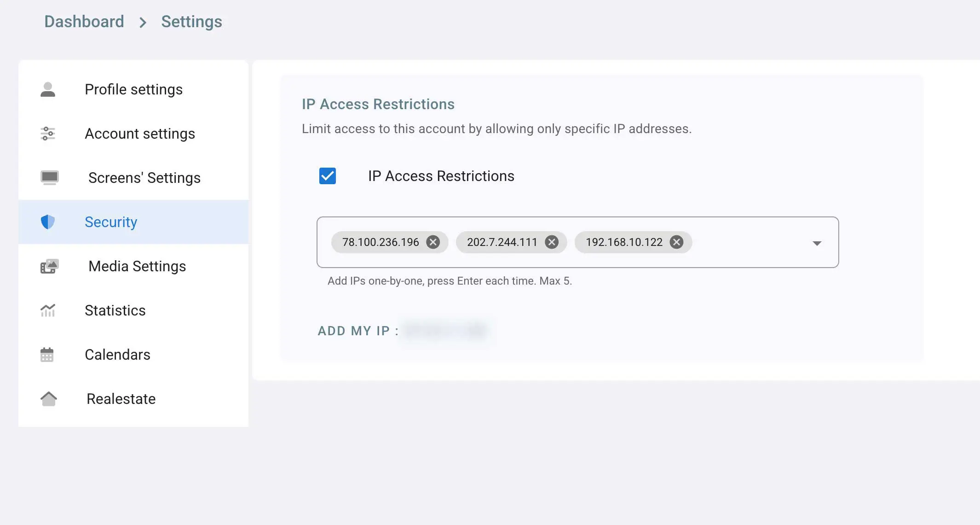Open Media Settings via its media icon
The height and width of the screenshot is (525, 980).
tap(49, 266)
